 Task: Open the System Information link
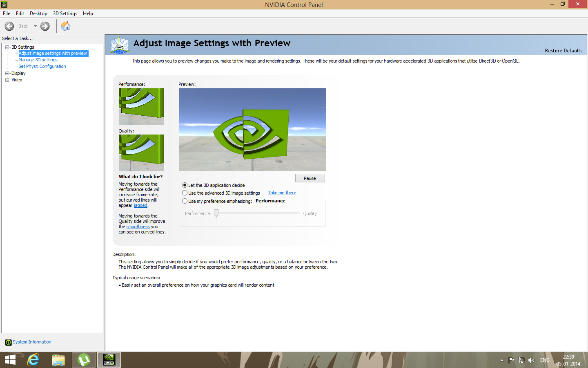click(32, 342)
